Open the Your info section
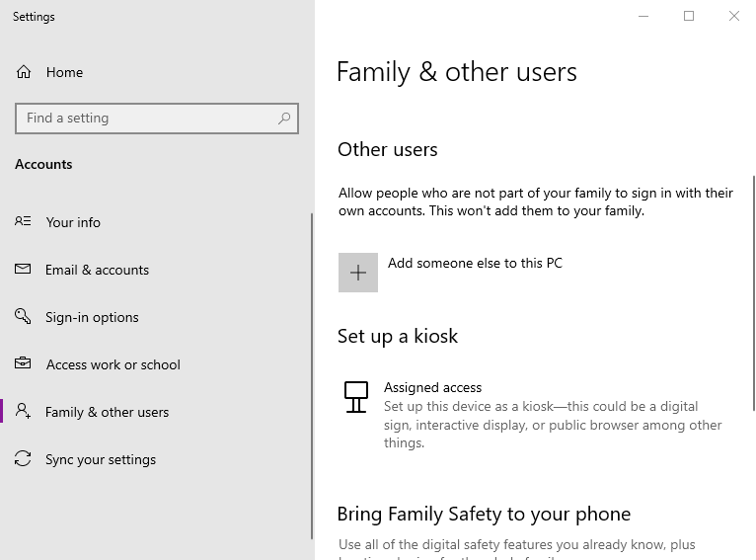756x560 pixels. [x=73, y=222]
